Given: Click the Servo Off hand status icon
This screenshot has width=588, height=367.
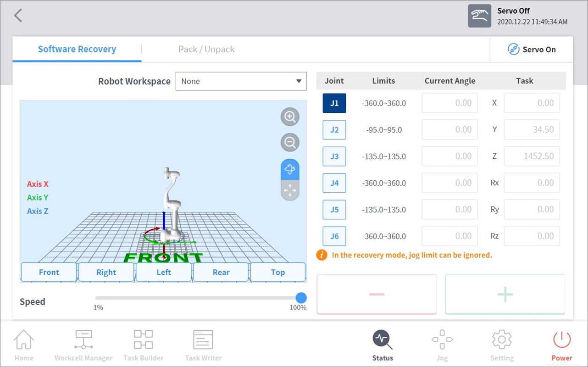Looking at the screenshot, I should 479,16.
